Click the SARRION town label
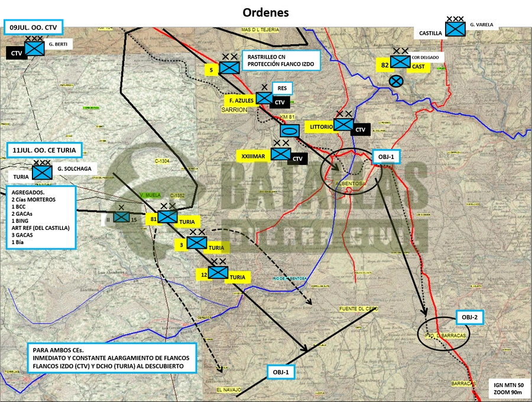Screen dimensions: 532x402 click(x=235, y=109)
